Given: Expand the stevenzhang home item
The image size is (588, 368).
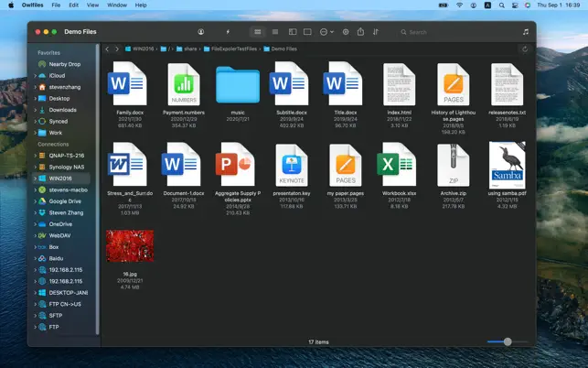Looking at the screenshot, I should click(x=35, y=87).
